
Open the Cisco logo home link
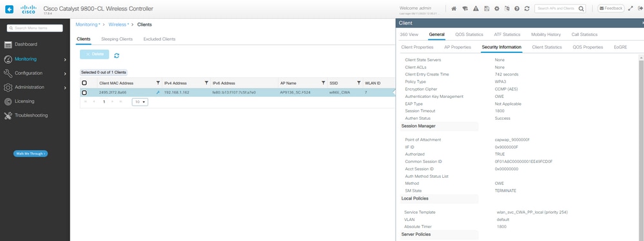tap(28, 8)
